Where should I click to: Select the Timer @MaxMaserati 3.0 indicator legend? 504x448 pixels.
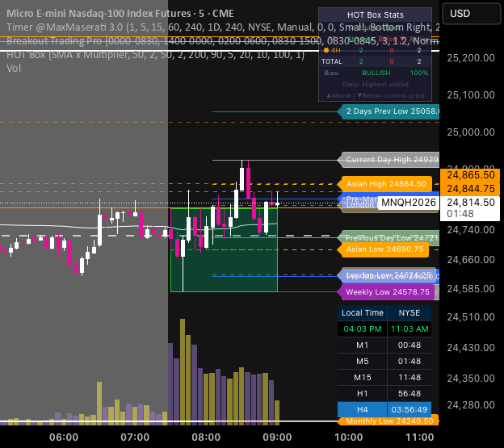tap(222, 27)
